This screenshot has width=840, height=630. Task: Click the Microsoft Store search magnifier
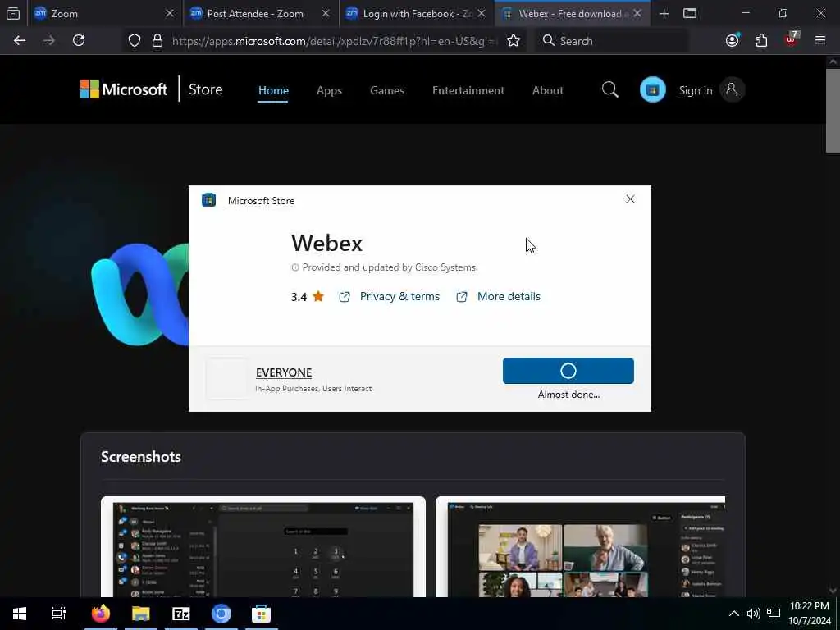[x=609, y=89]
